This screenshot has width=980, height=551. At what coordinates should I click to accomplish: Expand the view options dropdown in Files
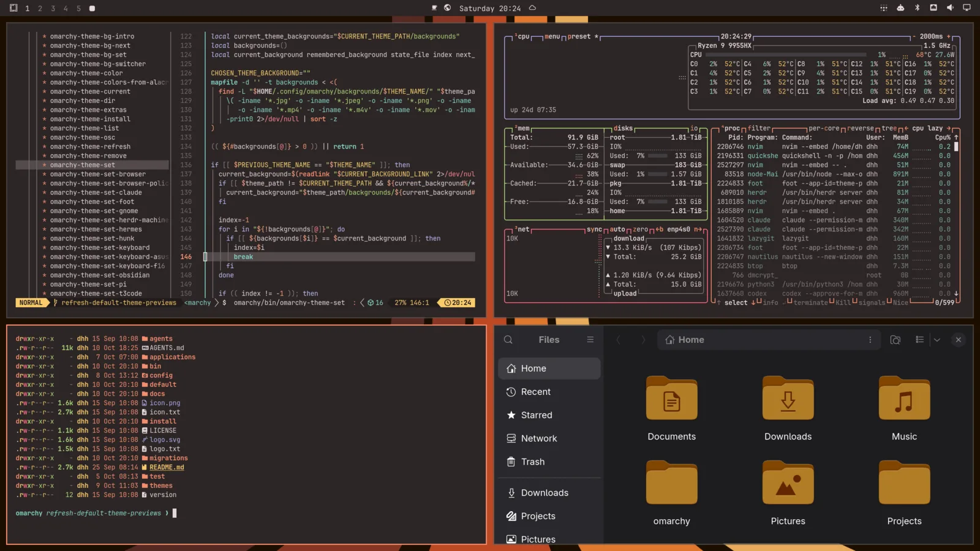point(937,340)
